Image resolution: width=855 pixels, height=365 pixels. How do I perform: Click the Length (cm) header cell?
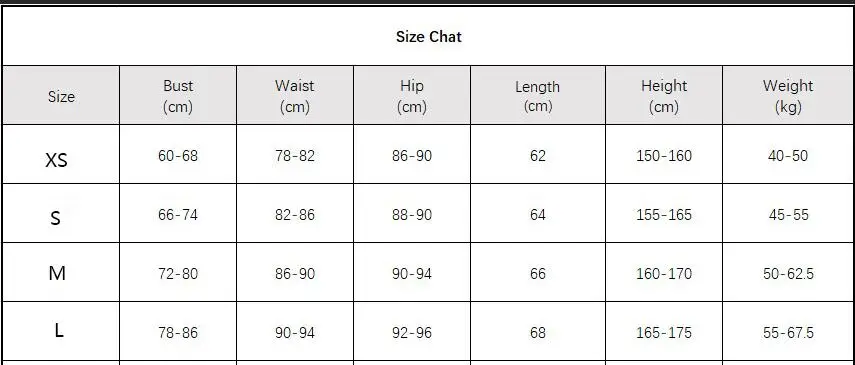(x=538, y=95)
